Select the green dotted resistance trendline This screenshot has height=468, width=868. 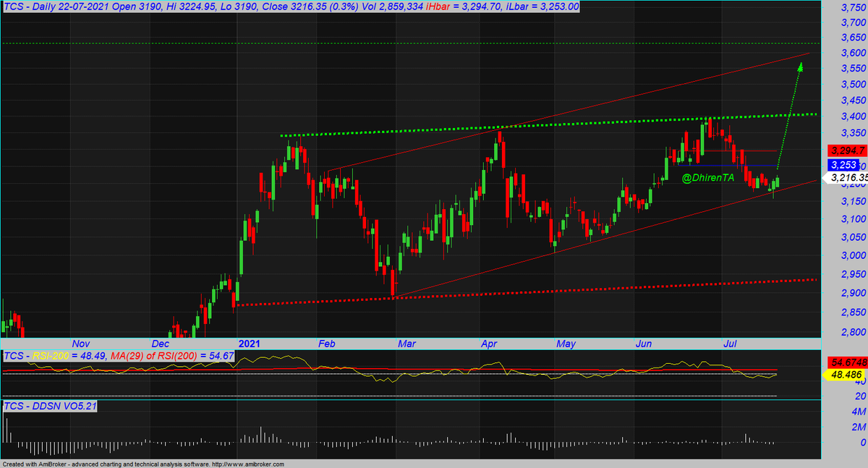pos(550,124)
